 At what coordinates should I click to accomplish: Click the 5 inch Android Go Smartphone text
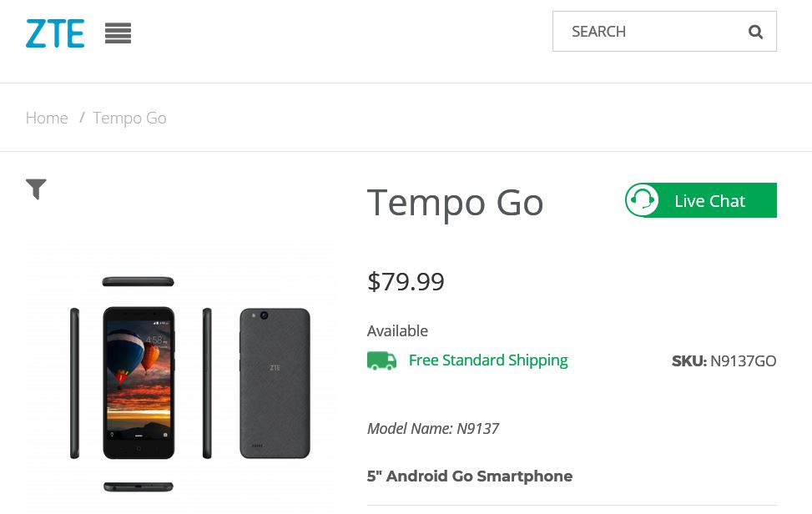click(x=469, y=476)
